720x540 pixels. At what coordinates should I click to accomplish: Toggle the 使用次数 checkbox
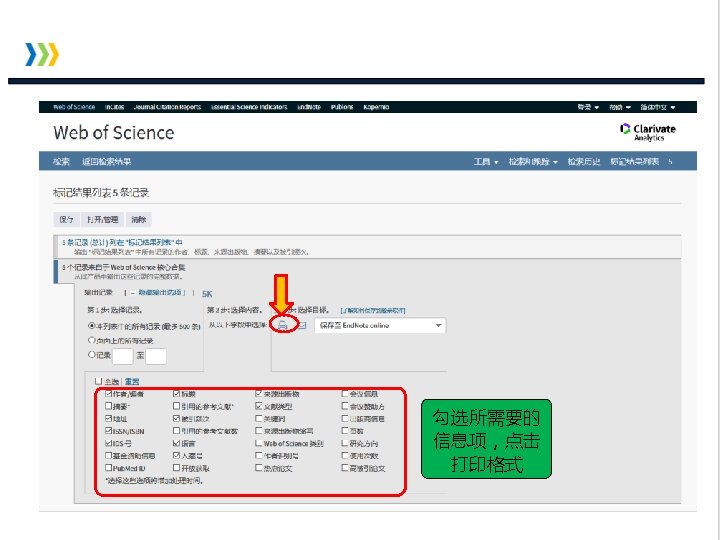345,456
